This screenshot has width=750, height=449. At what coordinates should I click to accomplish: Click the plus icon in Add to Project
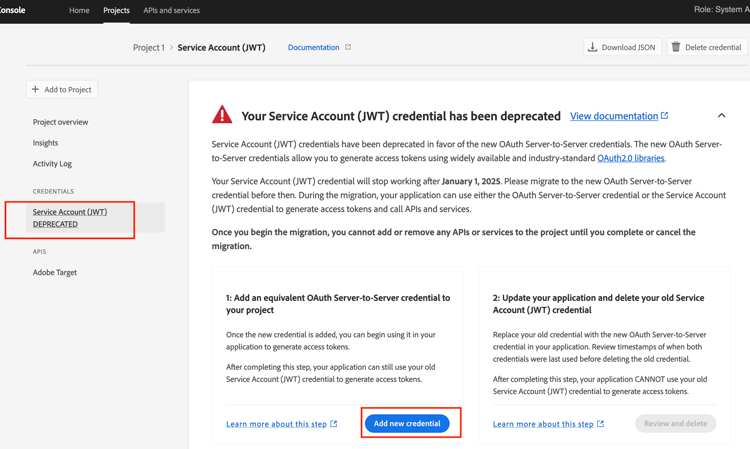point(35,89)
